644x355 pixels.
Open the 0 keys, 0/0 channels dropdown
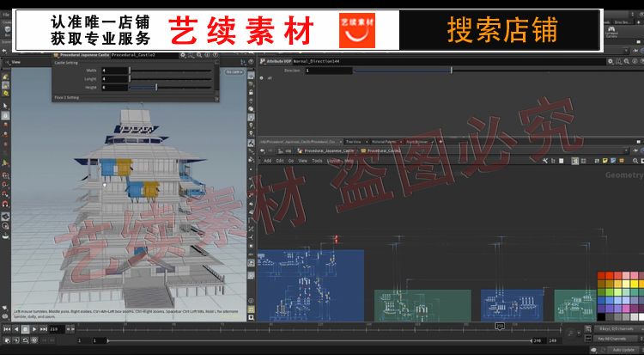pos(618,329)
